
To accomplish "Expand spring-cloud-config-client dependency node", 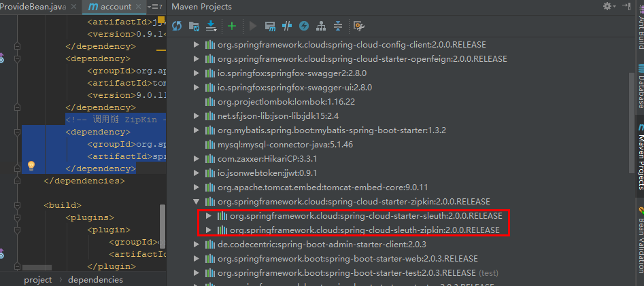I will pos(197,45).
